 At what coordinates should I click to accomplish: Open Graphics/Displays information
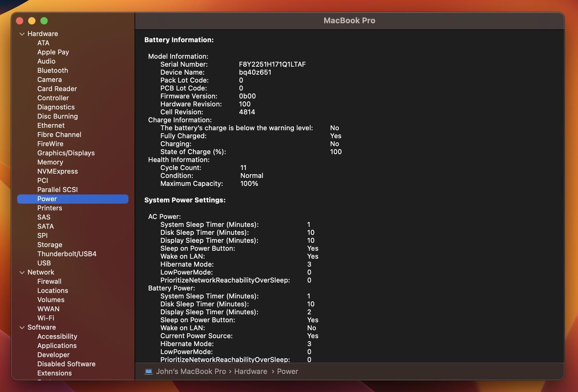coord(66,153)
